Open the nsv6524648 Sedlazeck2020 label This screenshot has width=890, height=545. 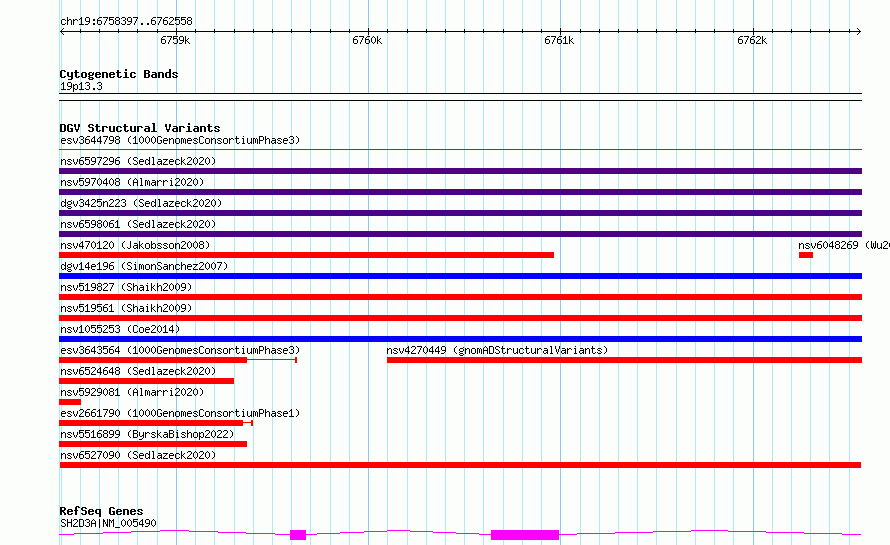click(x=138, y=371)
